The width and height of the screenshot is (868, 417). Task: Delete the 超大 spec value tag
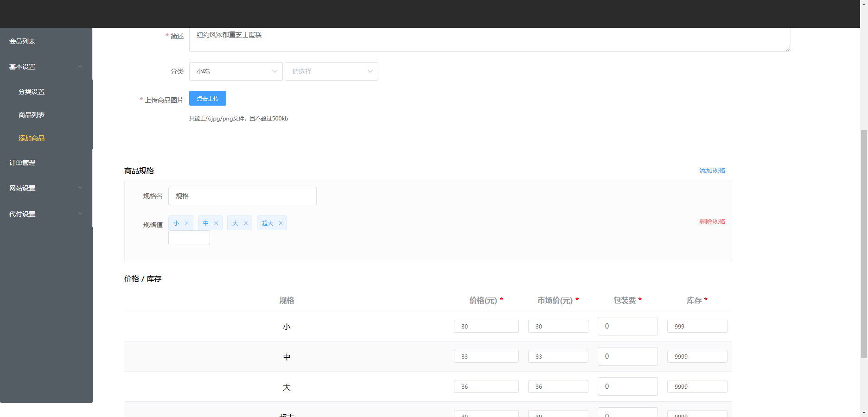281,223
